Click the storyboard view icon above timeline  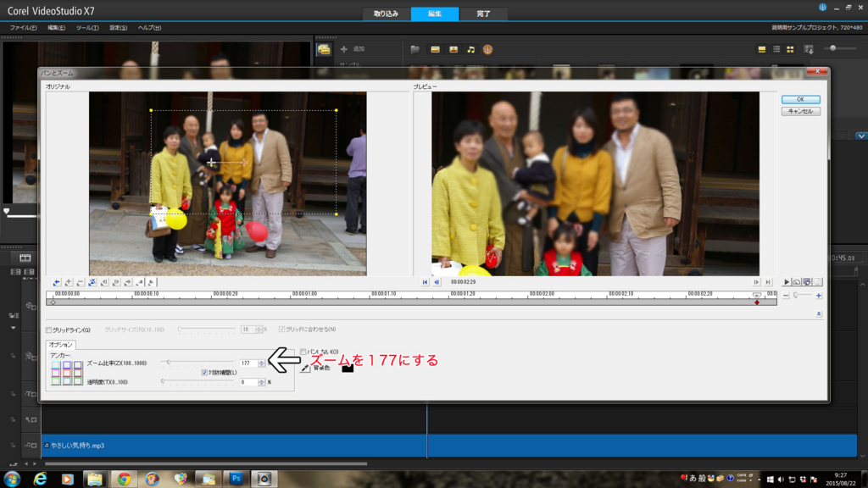[25, 258]
